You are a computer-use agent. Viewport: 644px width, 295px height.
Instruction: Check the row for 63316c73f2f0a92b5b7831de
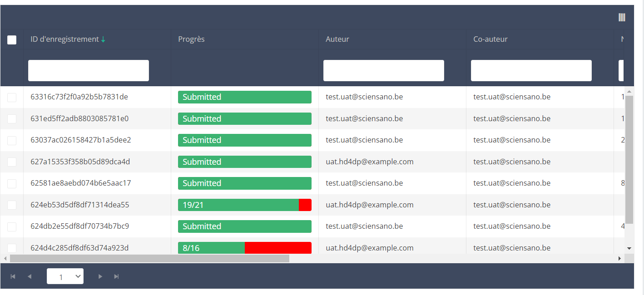click(12, 97)
